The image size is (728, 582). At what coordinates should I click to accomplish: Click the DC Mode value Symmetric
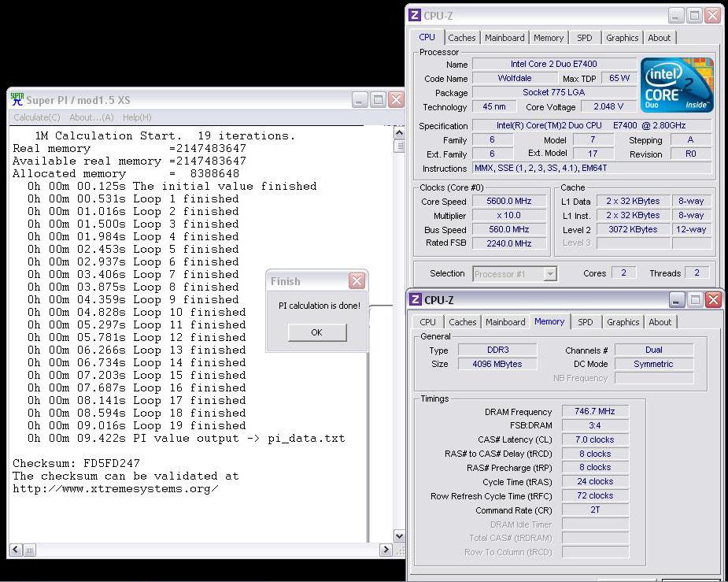[654, 364]
